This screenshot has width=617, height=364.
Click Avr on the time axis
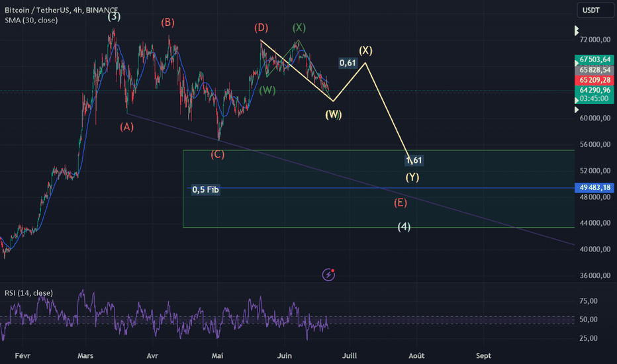pos(152,356)
